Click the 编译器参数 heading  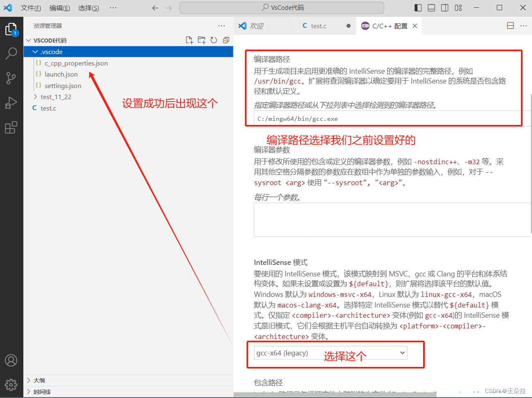[x=272, y=150]
